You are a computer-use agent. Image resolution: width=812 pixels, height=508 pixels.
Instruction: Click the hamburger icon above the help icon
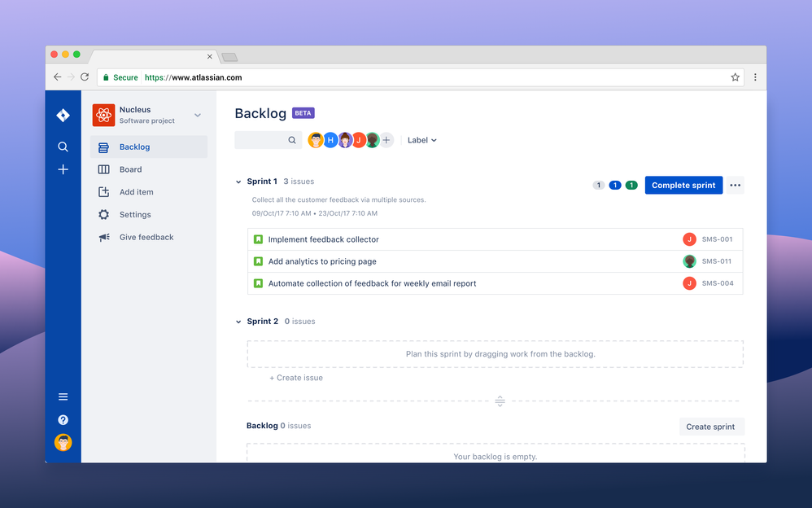tap(63, 396)
